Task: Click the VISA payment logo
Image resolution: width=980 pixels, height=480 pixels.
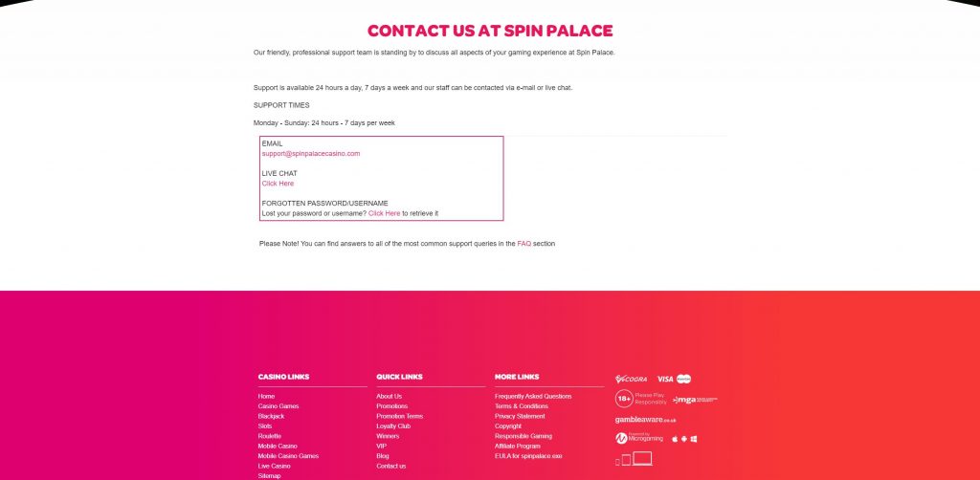Action: pos(665,379)
